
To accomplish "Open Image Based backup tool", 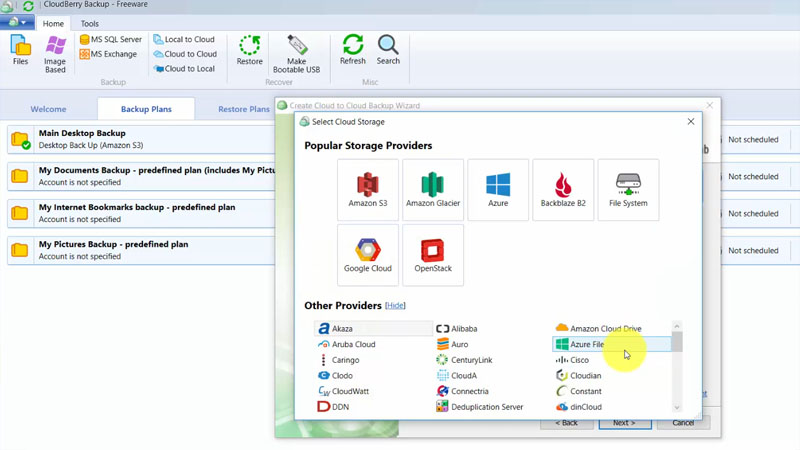I will tap(55, 52).
